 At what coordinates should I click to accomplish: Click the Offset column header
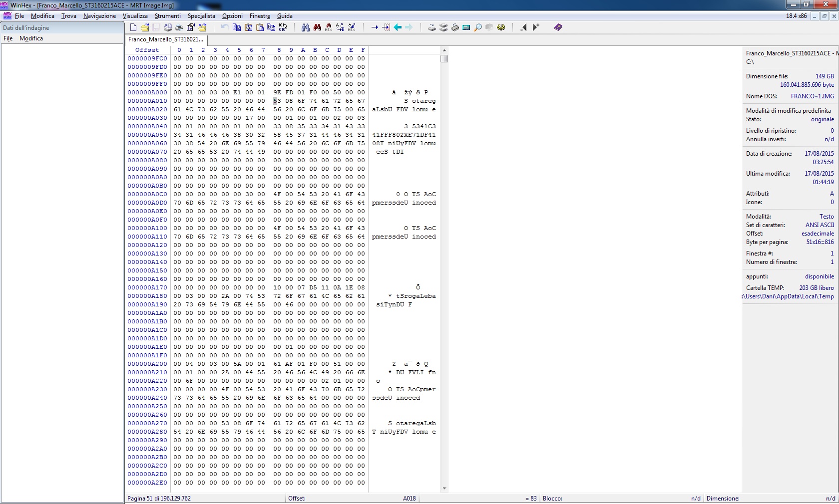point(147,50)
